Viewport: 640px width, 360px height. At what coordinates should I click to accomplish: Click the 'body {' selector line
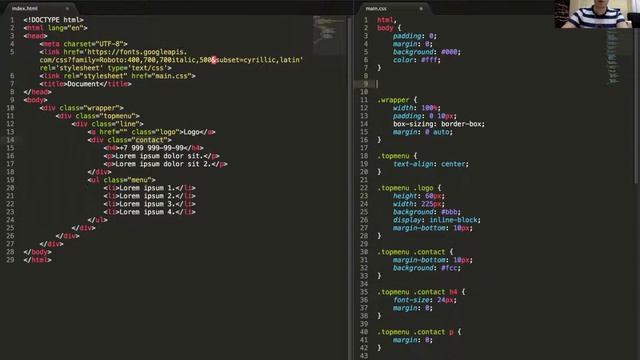(389, 28)
